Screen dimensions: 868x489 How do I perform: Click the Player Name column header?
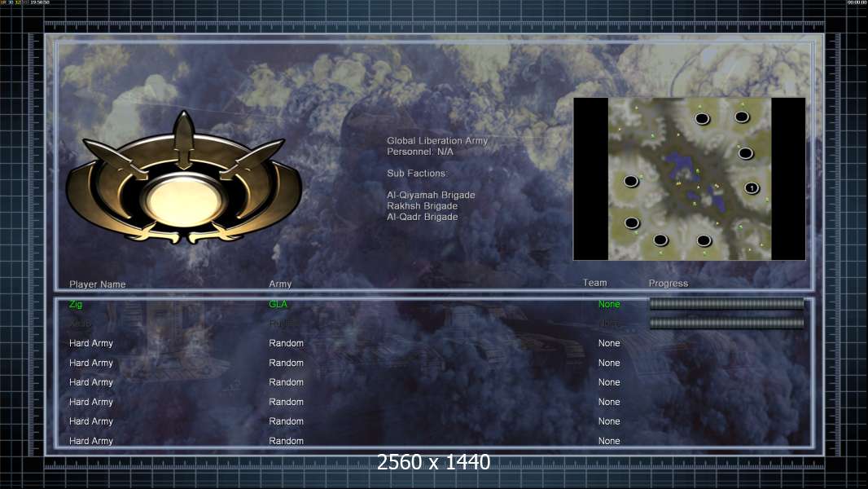click(98, 284)
